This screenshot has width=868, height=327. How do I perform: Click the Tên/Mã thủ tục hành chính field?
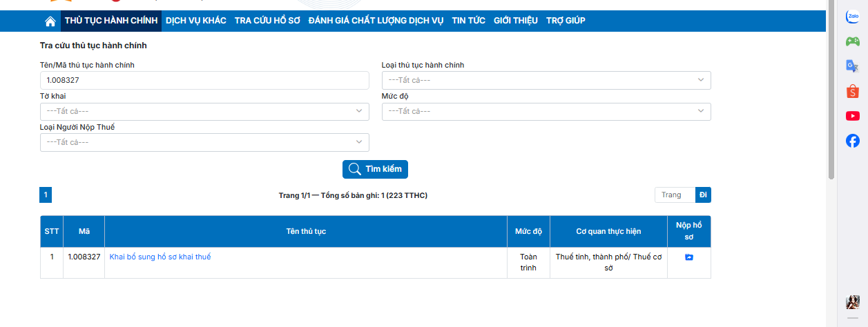click(x=204, y=81)
